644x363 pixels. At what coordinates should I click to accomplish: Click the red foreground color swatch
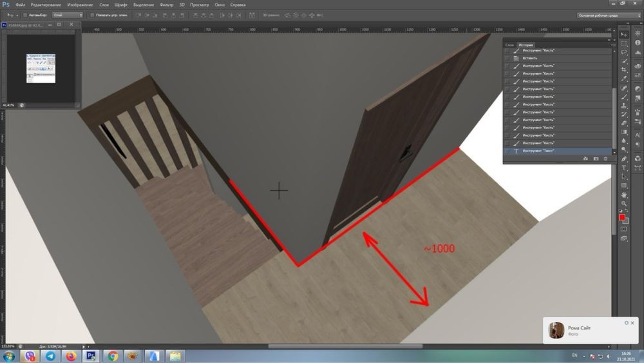tap(622, 218)
